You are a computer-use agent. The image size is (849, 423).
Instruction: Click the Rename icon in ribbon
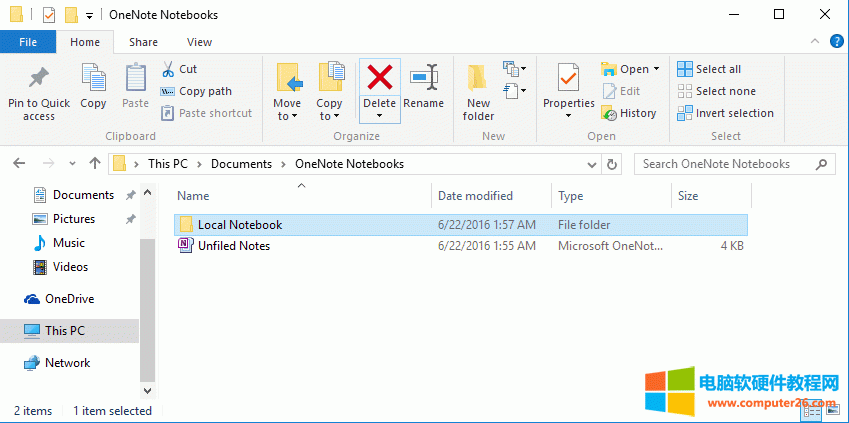[x=424, y=78]
